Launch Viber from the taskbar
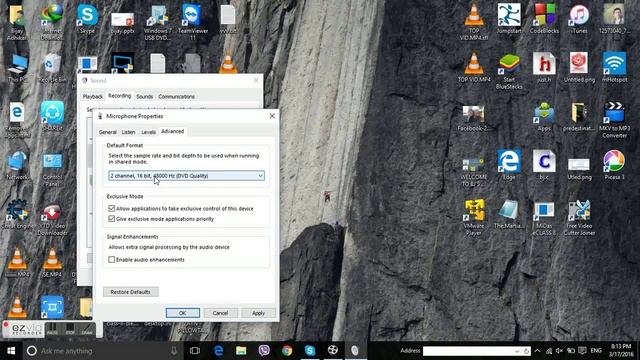Screen dimensions: 640x360 pyautogui.click(x=264, y=350)
